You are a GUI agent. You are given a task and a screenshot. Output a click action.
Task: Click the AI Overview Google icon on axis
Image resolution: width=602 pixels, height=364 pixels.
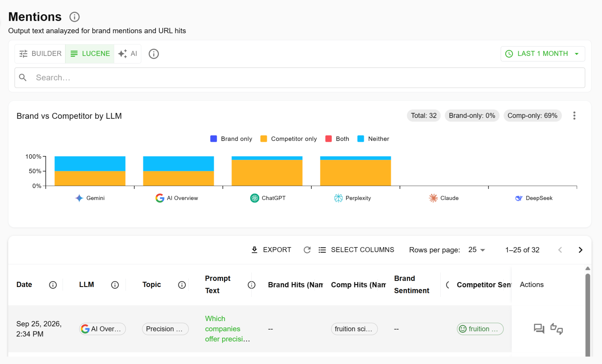tap(160, 198)
